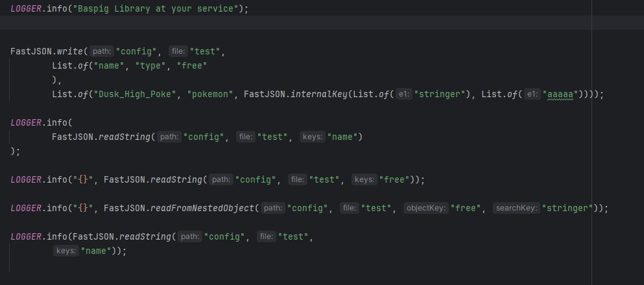This screenshot has width=644, height=285.
Task: Click "config" on the readFromNestedObject line
Action: click(307, 209)
